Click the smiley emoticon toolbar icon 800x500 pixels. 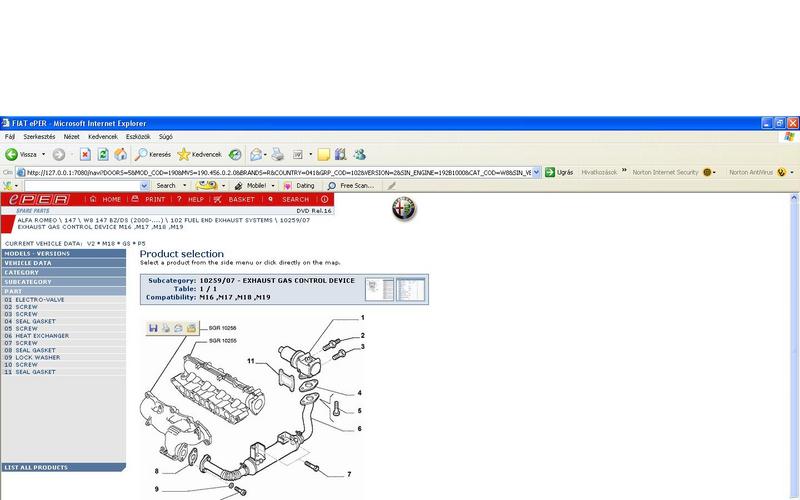coord(206,185)
